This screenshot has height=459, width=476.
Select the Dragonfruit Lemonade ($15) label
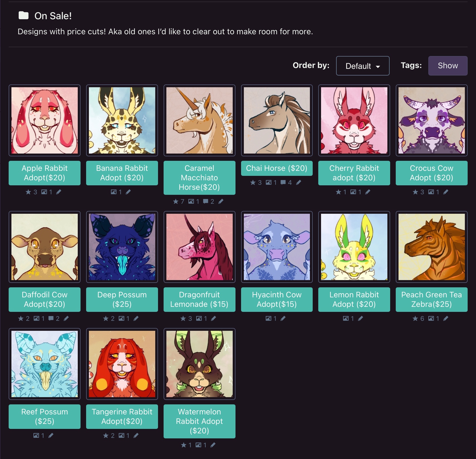tap(199, 300)
